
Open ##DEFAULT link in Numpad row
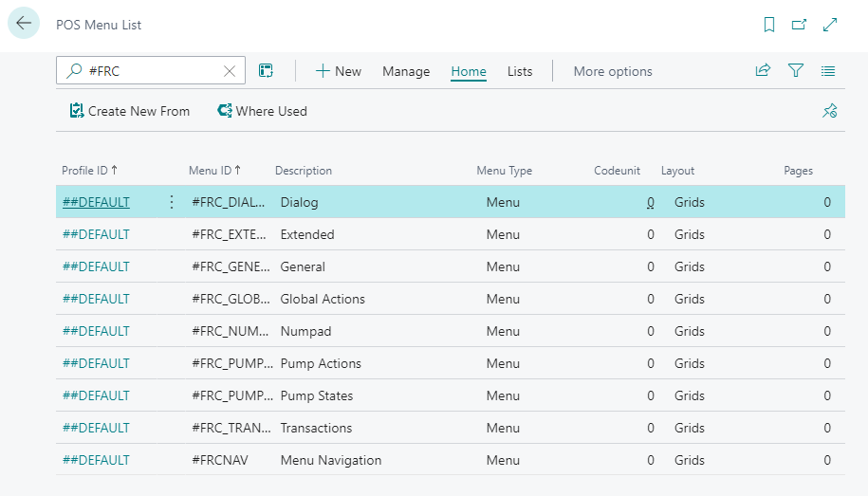pos(96,331)
